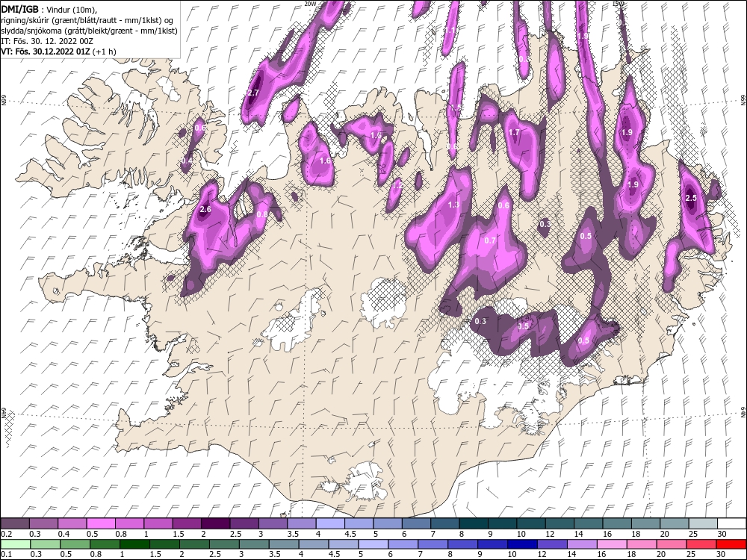Pick the white swatch right of snow legend 30

coord(732,523)
